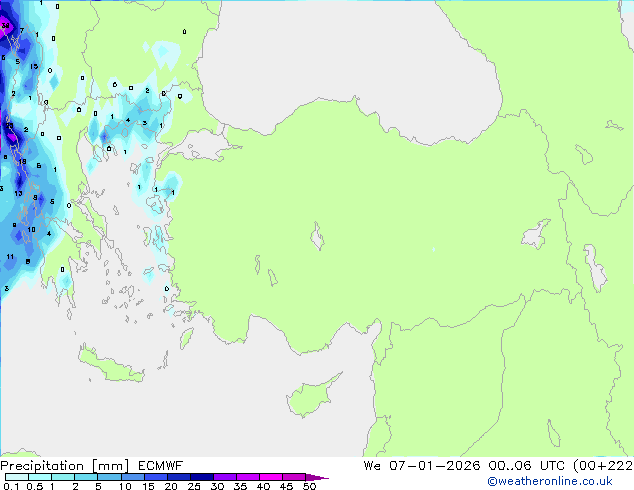Image resolution: width=634 pixels, height=490 pixels.
Task: Click the 'We 07-01-2026' forecast date text
Action: click(422, 466)
